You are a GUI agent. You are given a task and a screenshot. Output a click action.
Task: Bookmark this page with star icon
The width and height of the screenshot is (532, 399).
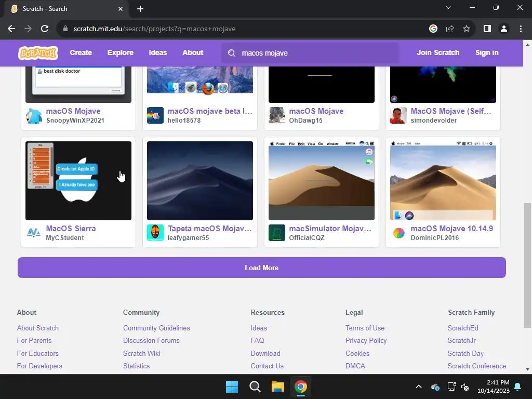pyautogui.click(x=467, y=29)
